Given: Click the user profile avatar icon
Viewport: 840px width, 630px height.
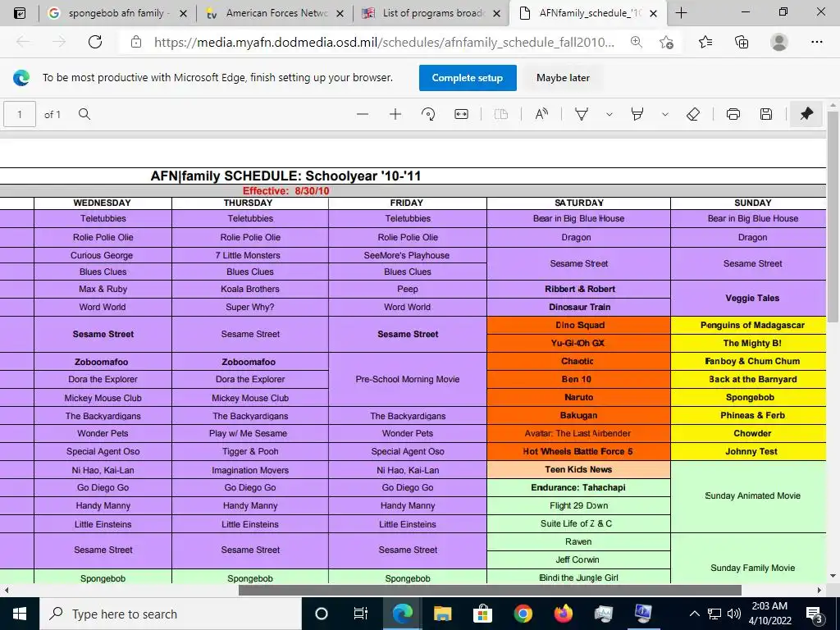Looking at the screenshot, I should click(779, 42).
